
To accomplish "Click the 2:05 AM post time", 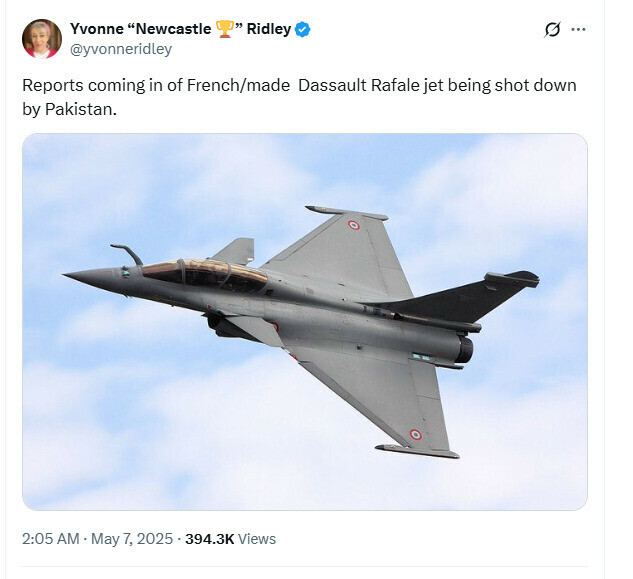I will point(50,538).
